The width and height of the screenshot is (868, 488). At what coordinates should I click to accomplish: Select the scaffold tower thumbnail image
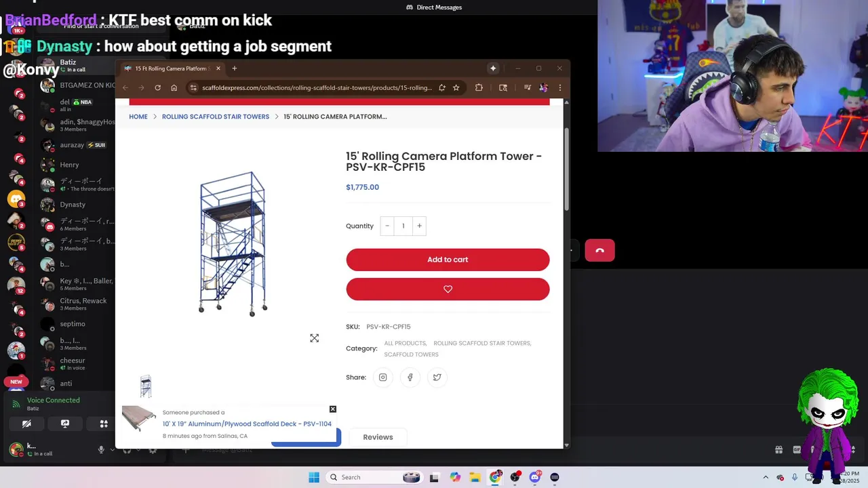click(x=146, y=386)
